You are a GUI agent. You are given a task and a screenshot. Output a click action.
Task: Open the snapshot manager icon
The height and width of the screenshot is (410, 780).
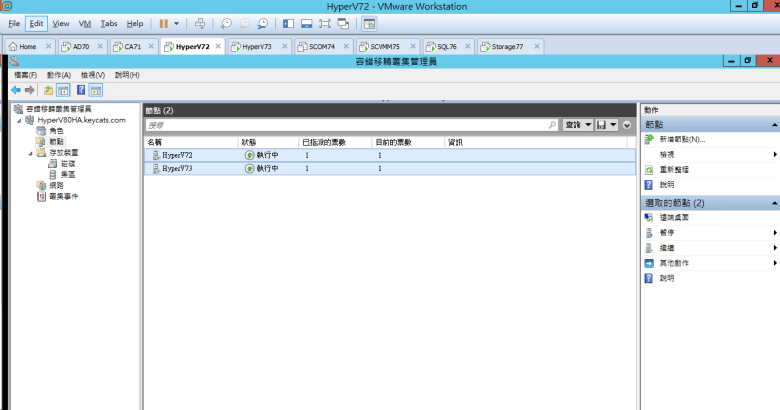click(263, 23)
